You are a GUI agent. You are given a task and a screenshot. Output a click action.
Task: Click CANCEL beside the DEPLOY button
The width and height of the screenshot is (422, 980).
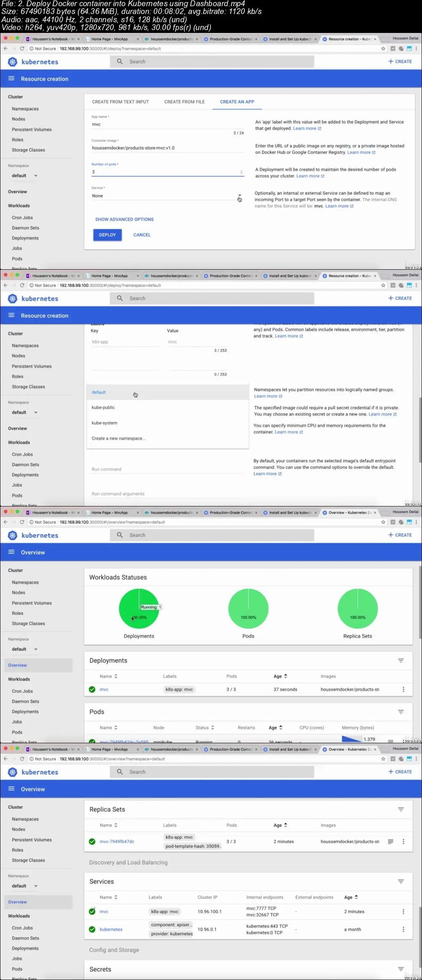[142, 235]
